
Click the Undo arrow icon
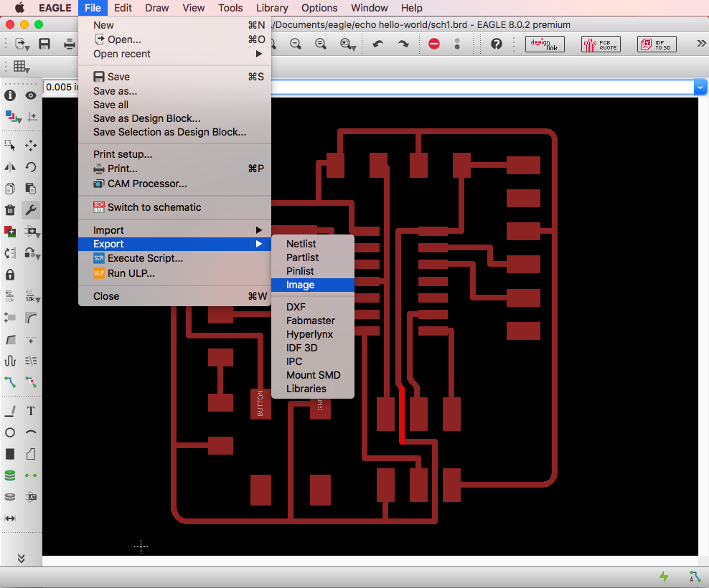tap(378, 44)
